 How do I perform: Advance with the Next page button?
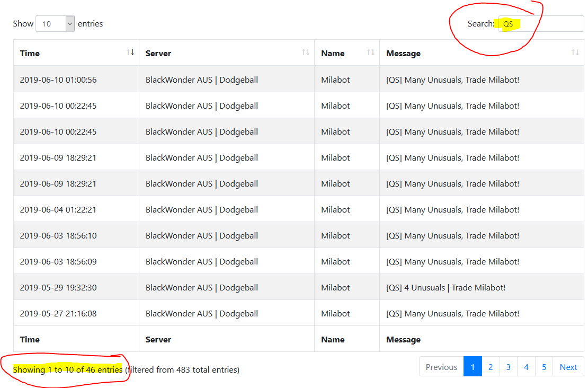(568, 367)
